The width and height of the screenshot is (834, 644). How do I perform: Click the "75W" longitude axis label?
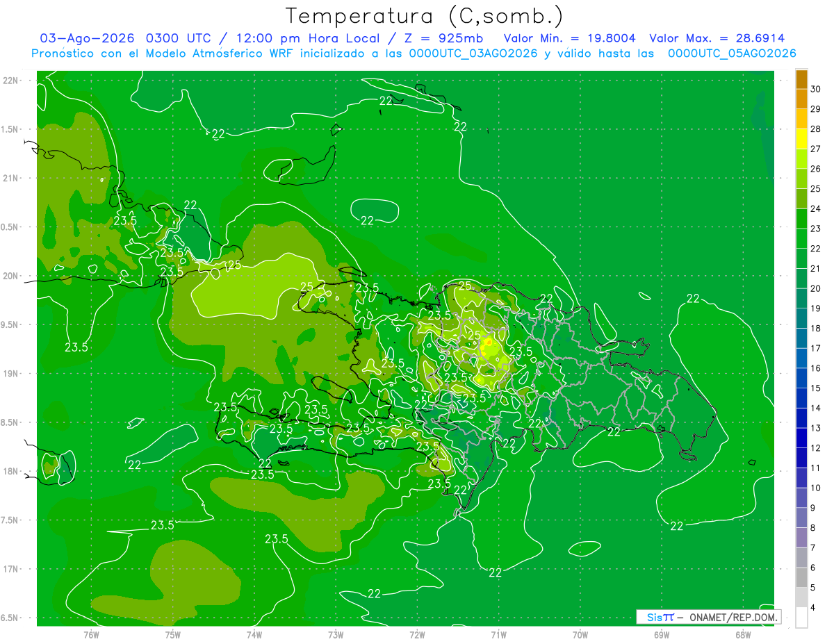(x=173, y=635)
